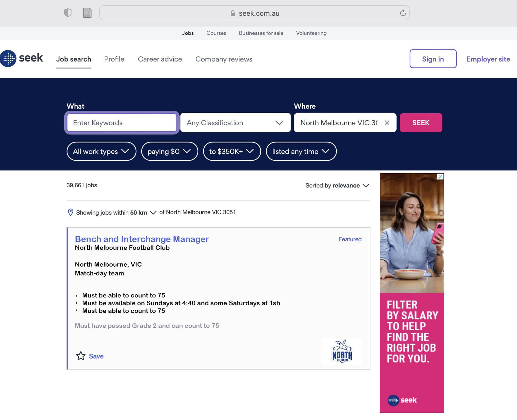Click the Sundays at 4:40 availability bullet
This screenshot has width=517, height=420.
(x=181, y=303)
